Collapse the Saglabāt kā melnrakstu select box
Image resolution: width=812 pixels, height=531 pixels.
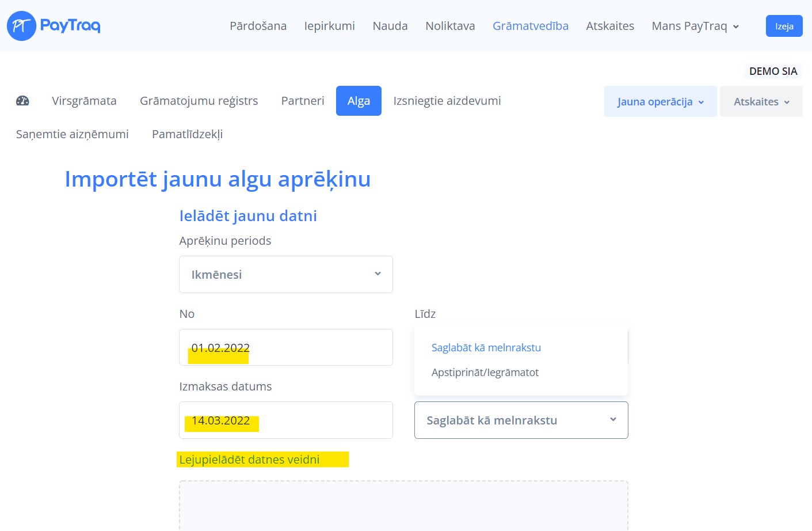click(521, 420)
